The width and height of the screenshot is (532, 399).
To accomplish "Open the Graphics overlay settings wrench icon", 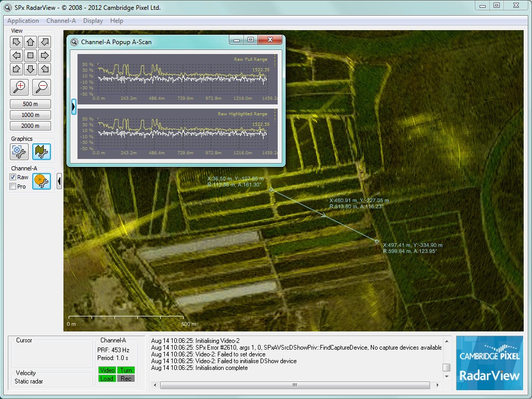I will coord(19,152).
